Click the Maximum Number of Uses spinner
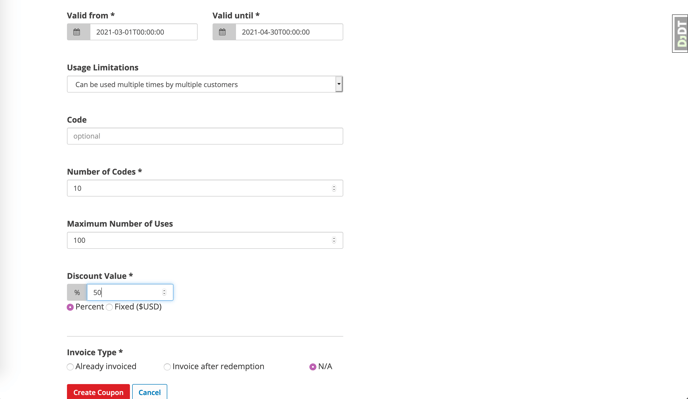 pos(334,241)
